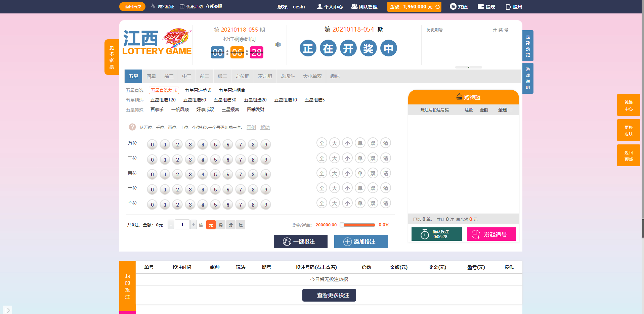644x314 pixels.
Task: Click the 提现 withdraw wallet icon
Action: point(481,7)
